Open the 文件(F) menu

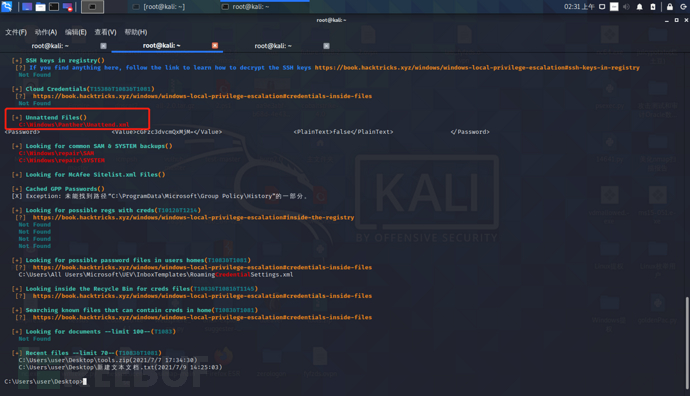pyautogui.click(x=16, y=32)
